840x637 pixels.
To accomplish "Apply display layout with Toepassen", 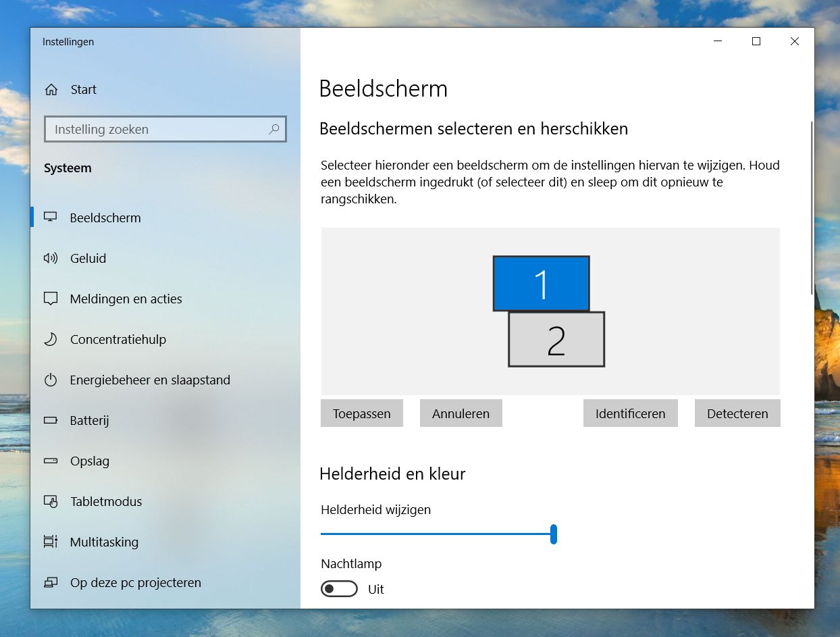I will point(361,413).
